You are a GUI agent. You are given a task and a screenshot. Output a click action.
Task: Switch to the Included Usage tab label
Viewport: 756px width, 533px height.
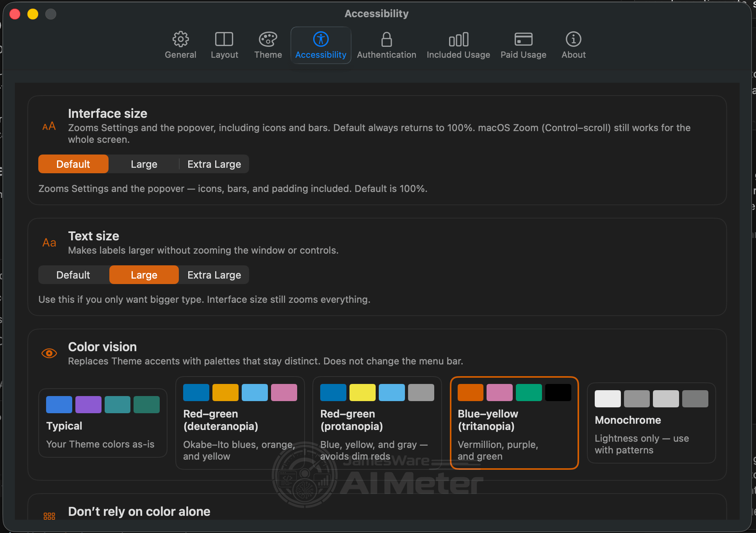point(458,55)
